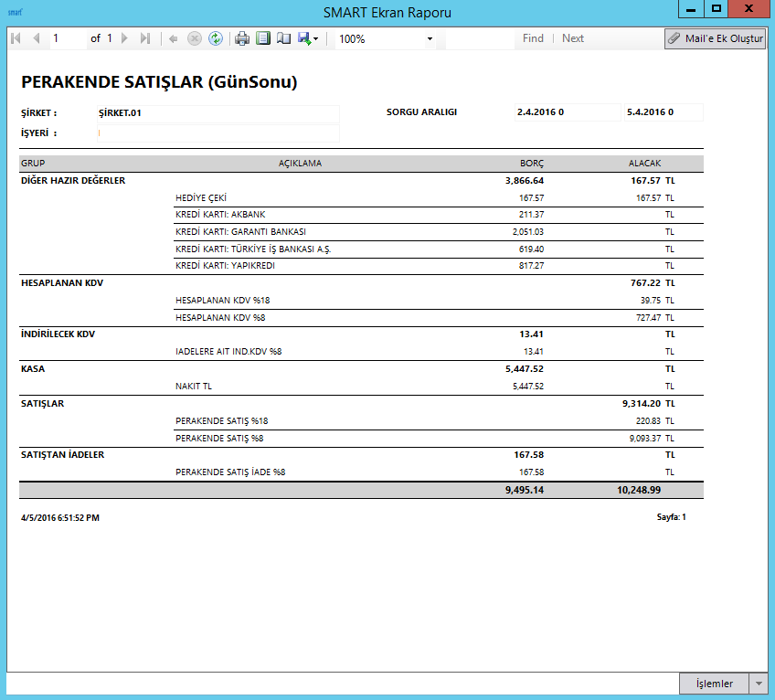The width and height of the screenshot is (775, 700).
Task: Click Mail'e Ek Oluştur button
Action: [715, 38]
